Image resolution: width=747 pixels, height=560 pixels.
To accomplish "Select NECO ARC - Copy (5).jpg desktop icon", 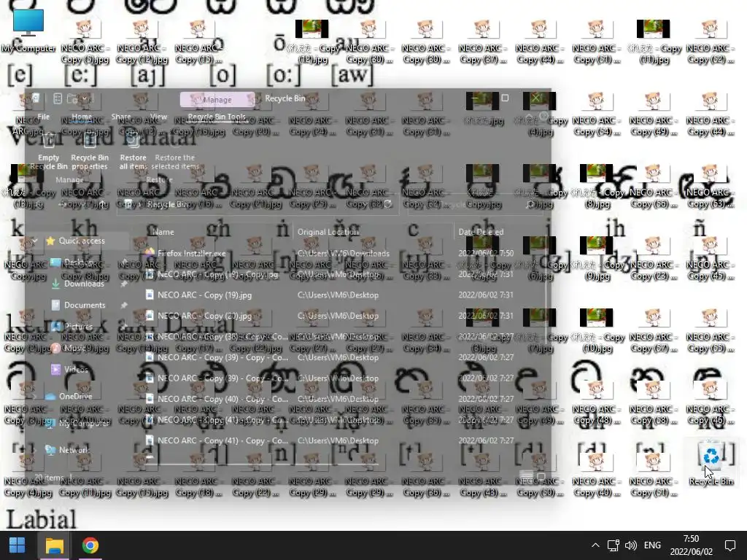I will pos(85,42).
